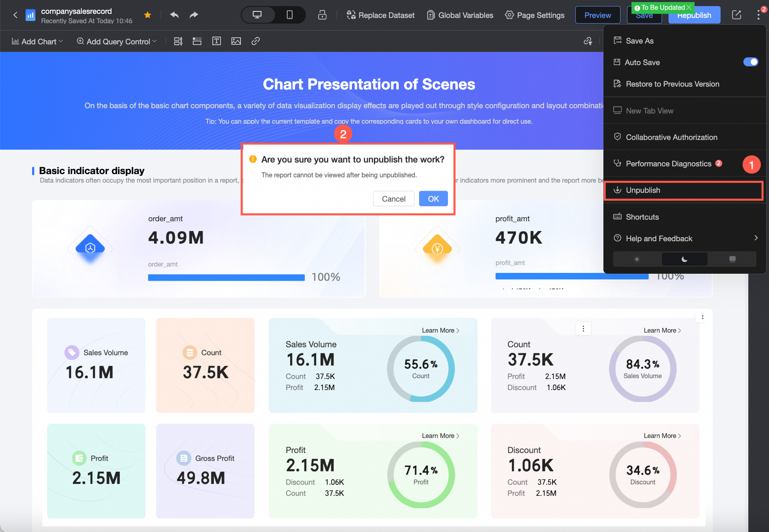The height and width of the screenshot is (532, 769).
Task: Switch to mobile layout view
Action: pos(290,15)
